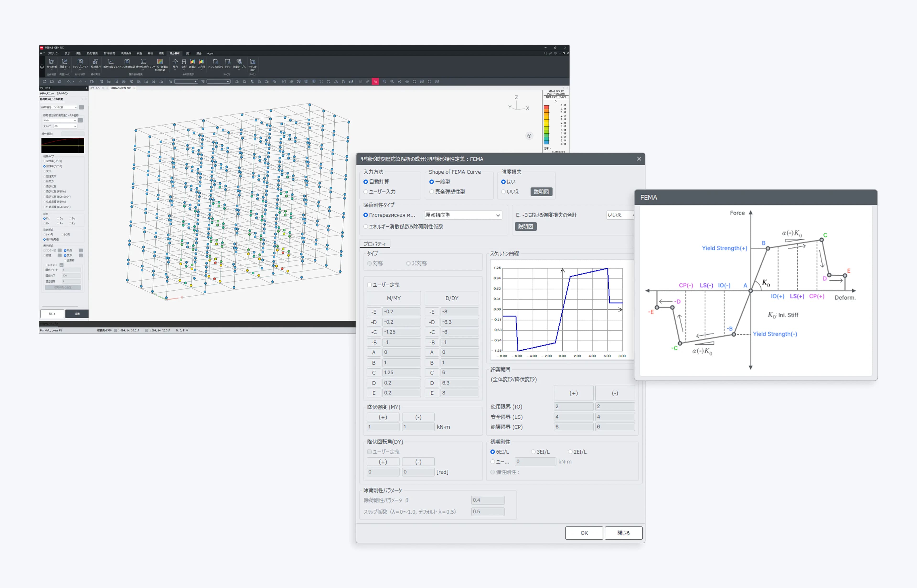The width and height of the screenshot is (917, 588).
Task: Open 全体制御 (global control) in ribbon
Action: pyautogui.click(x=52, y=63)
